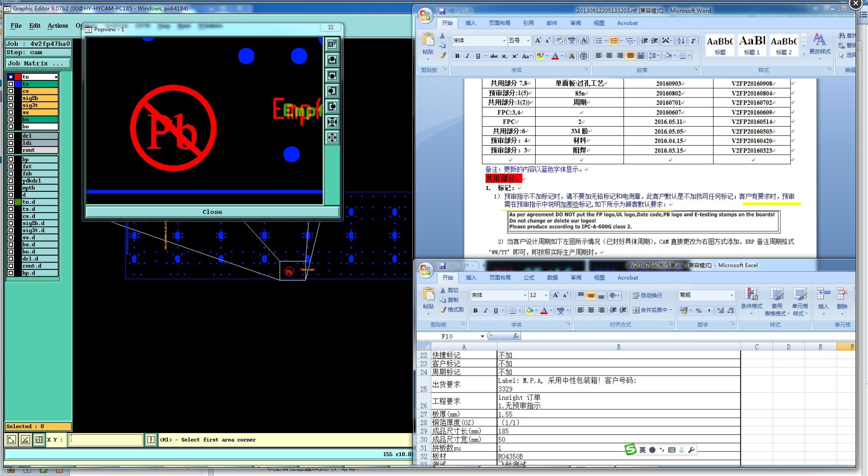Click the Popview pan up icon

point(332,60)
